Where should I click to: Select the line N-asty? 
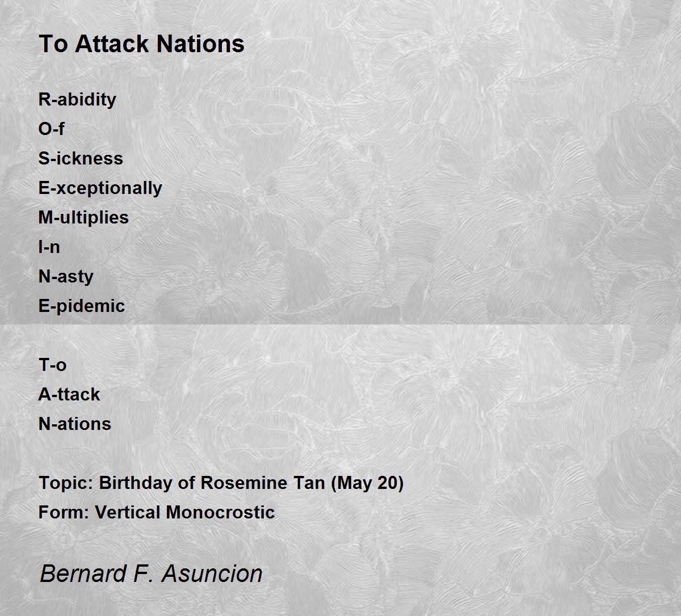[x=66, y=276]
